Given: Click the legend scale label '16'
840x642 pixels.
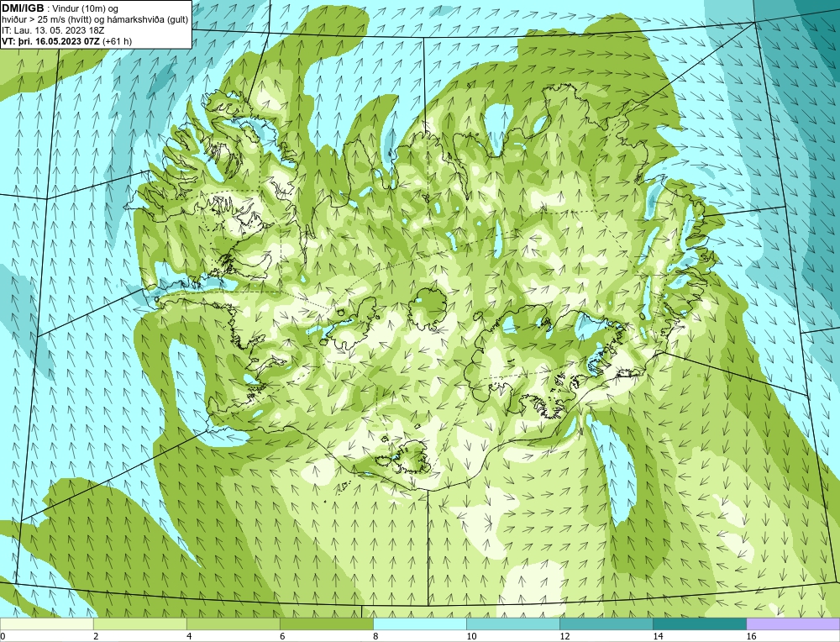Looking at the screenshot, I should pyautogui.click(x=750, y=636).
